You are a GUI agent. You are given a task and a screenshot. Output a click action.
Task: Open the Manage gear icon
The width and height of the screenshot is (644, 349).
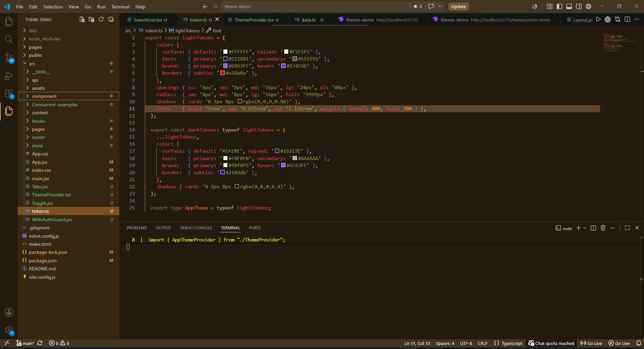pyautogui.click(x=9, y=330)
